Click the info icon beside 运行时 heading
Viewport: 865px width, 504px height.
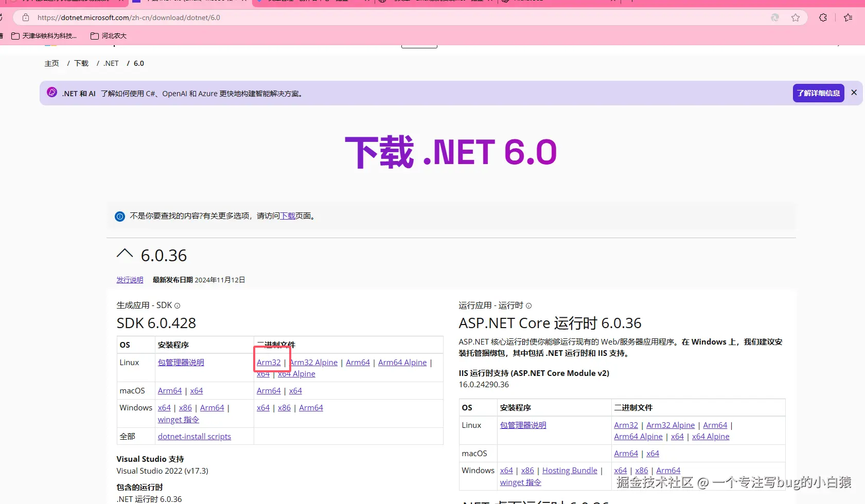tap(528, 305)
